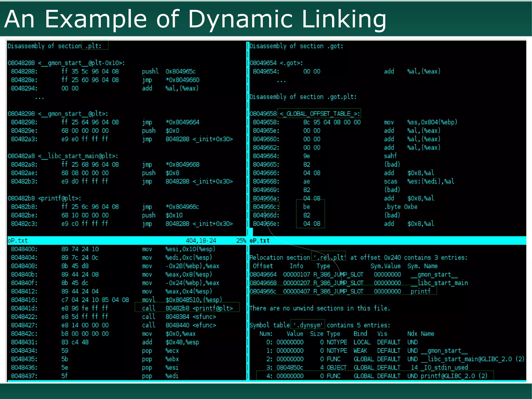Click the 'call 8048384 <sfunc>' instruction
532x399 pixels.
[x=179, y=317]
